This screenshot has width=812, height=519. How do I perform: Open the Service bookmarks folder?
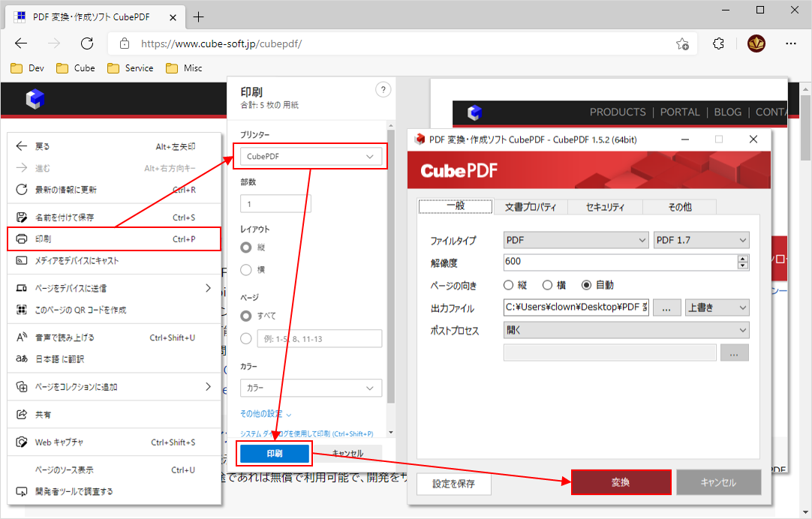(x=130, y=68)
